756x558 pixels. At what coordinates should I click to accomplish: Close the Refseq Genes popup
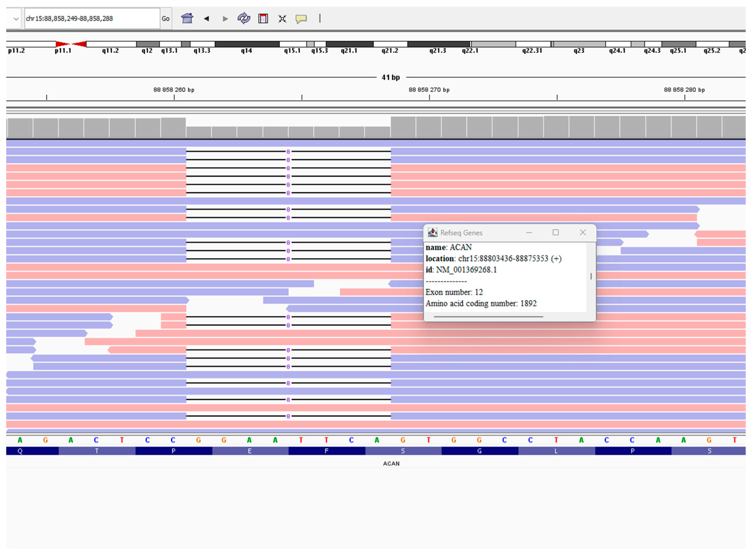583,233
